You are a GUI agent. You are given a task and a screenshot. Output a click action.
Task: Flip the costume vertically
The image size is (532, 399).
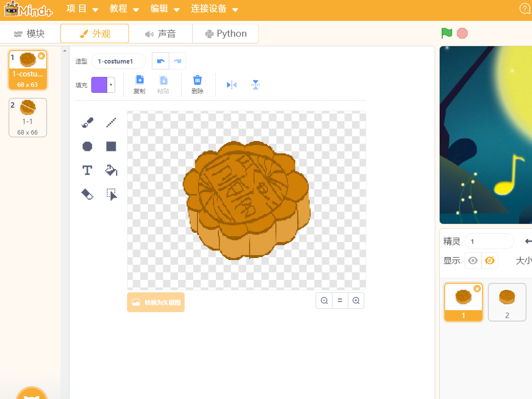tap(256, 85)
